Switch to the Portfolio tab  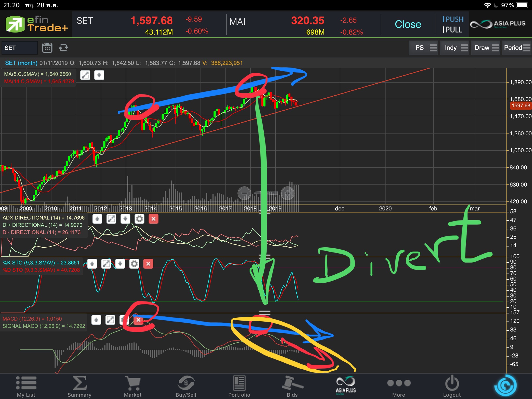click(x=239, y=386)
